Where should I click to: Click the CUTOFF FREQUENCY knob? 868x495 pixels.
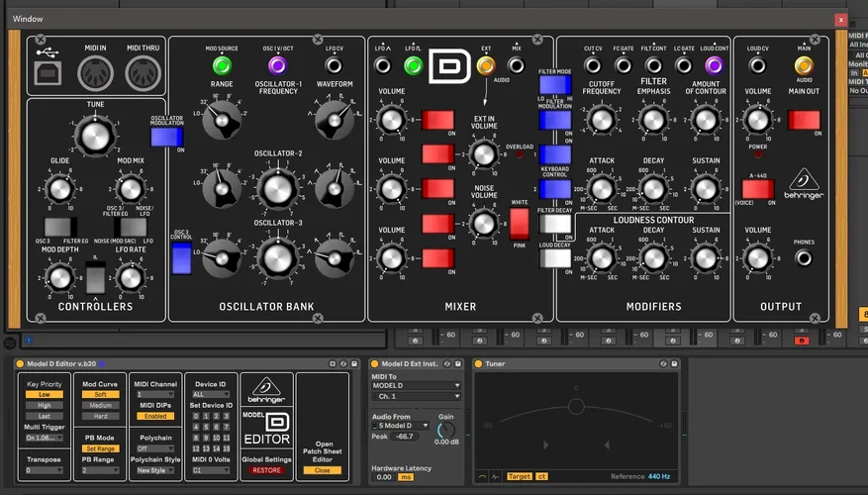click(x=602, y=120)
